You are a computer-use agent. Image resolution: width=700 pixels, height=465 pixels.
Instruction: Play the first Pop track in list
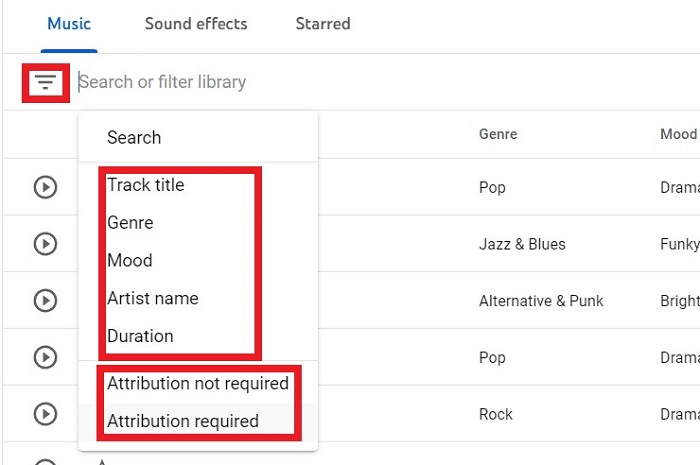click(45, 187)
